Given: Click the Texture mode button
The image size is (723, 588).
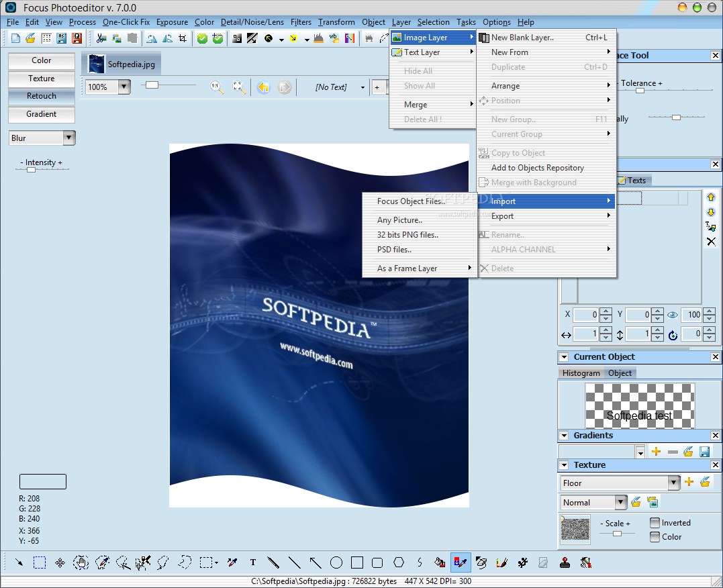Looking at the screenshot, I should (42, 79).
